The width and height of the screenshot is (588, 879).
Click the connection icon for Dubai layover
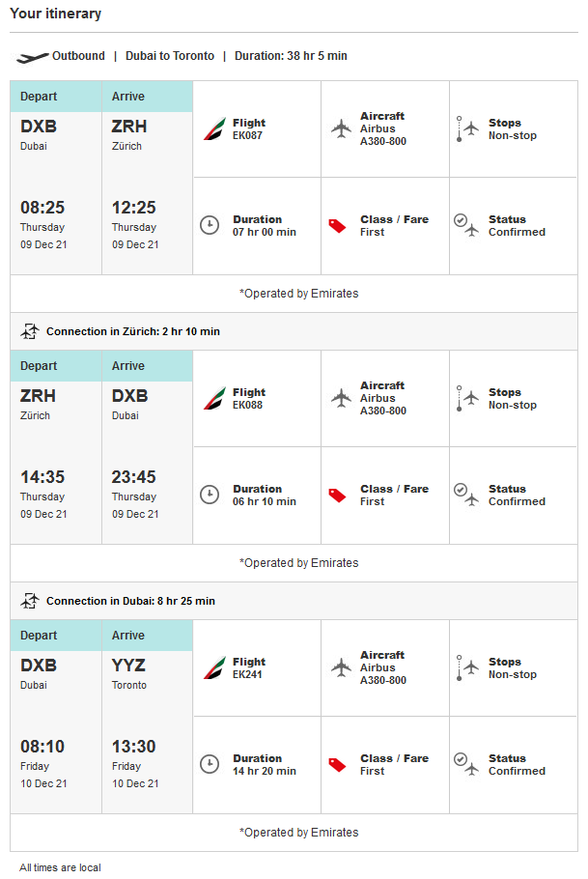[30, 601]
